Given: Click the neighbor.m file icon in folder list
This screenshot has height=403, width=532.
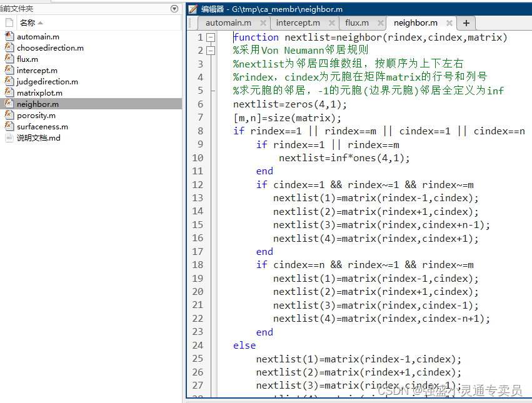Looking at the screenshot, I should 9,103.
